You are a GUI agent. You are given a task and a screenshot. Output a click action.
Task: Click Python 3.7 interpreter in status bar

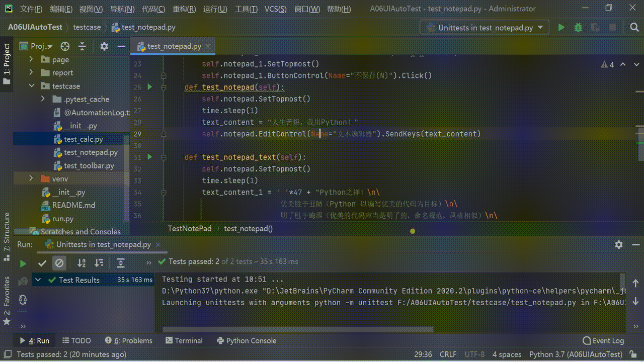(x=576, y=354)
